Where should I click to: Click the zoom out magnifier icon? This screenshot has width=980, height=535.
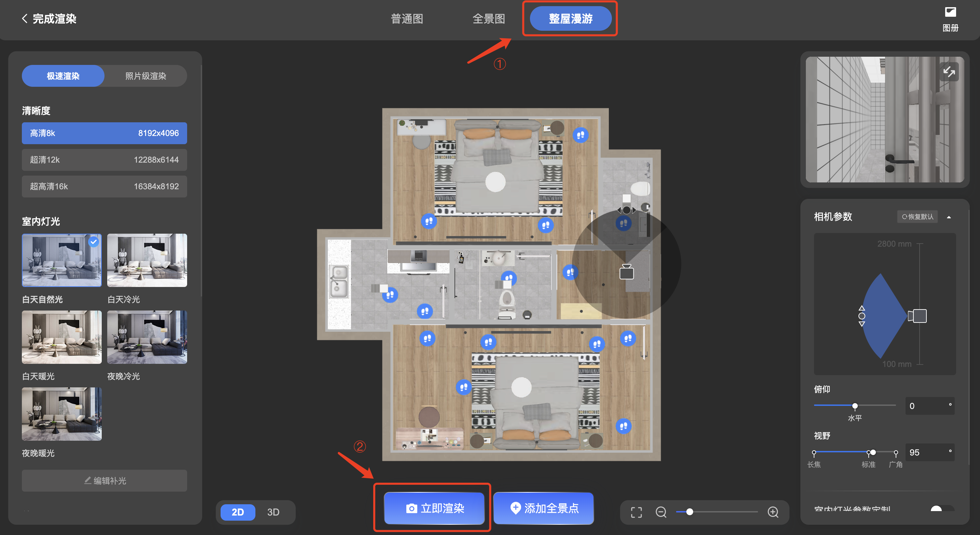pos(661,512)
